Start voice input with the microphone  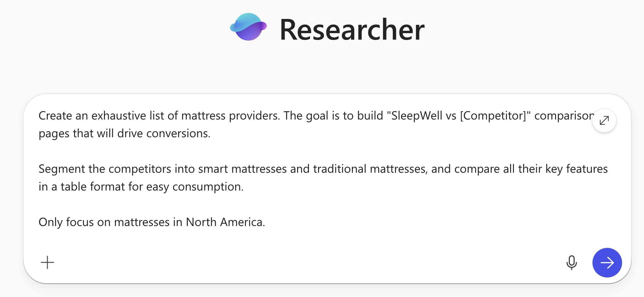tap(571, 262)
